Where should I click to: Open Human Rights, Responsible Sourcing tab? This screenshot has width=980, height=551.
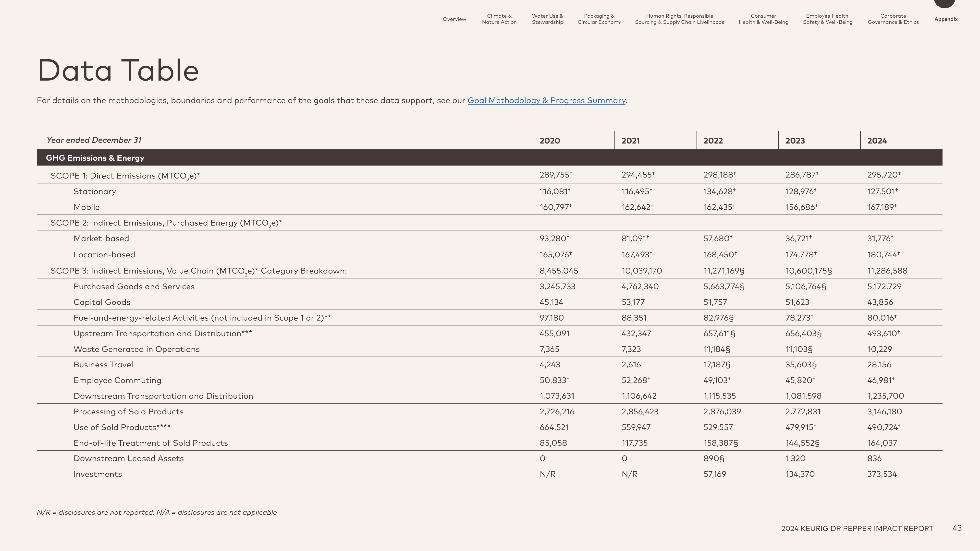679,19
